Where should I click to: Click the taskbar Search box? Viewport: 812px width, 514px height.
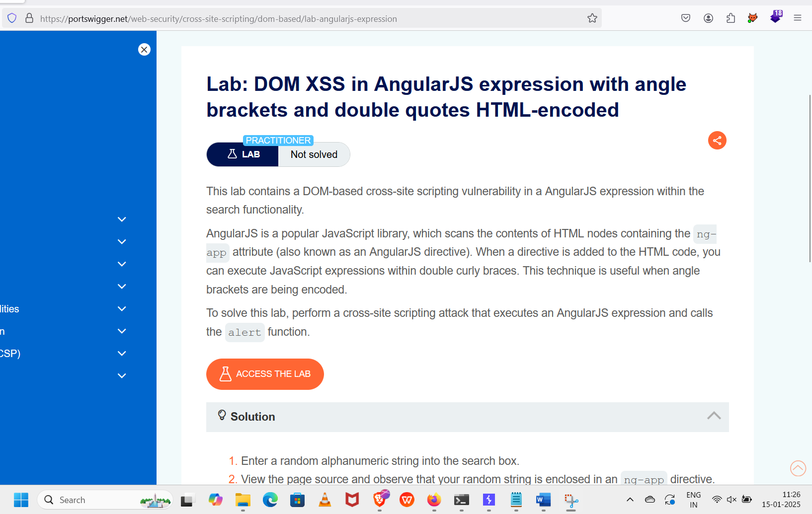(x=105, y=500)
